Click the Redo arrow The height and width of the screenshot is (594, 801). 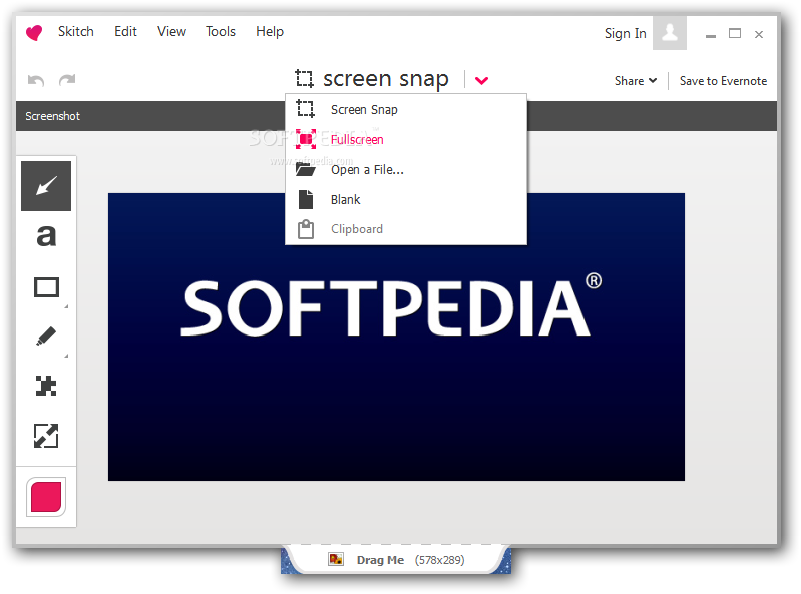pyautogui.click(x=67, y=80)
